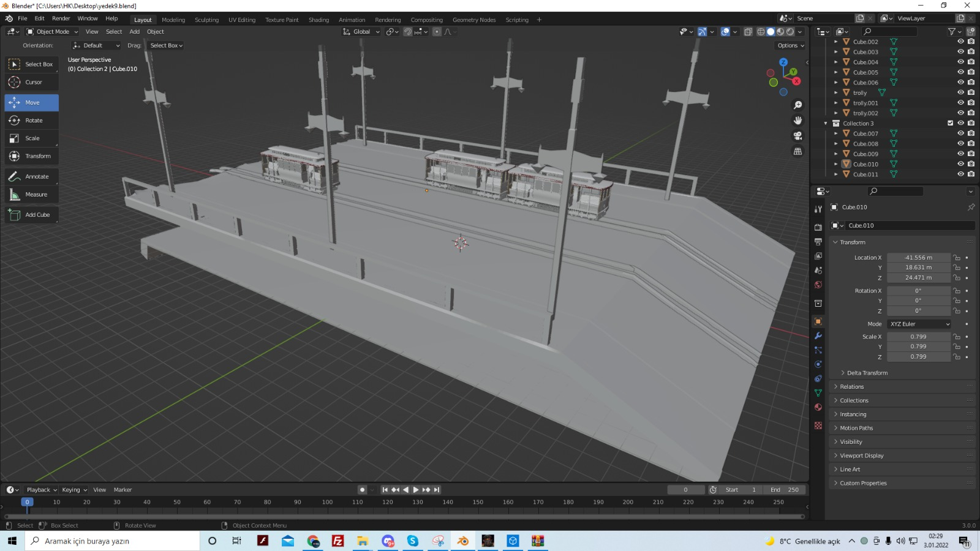Image resolution: width=980 pixels, height=551 pixels.
Task: Expand the Viewport Display panel
Action: point(861,455)
